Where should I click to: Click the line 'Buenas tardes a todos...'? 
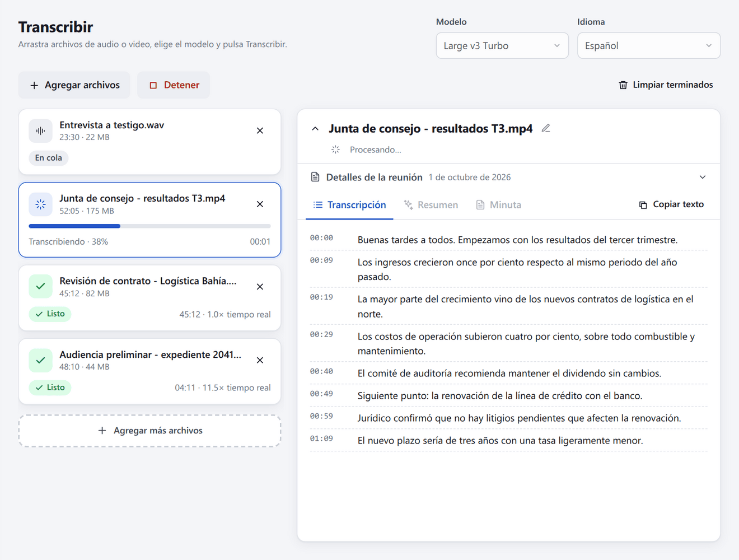click(517, 240)
